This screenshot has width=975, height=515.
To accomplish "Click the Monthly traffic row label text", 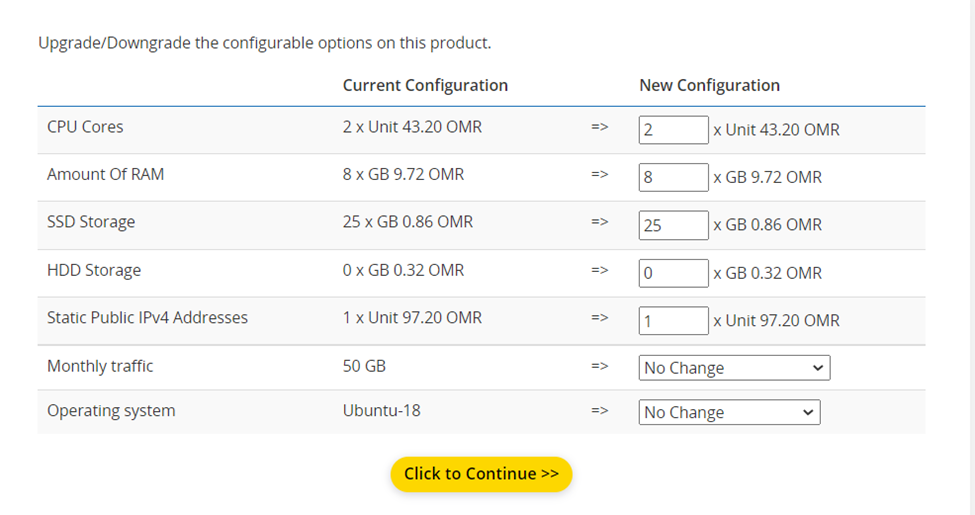I will (x=100, y=366).
